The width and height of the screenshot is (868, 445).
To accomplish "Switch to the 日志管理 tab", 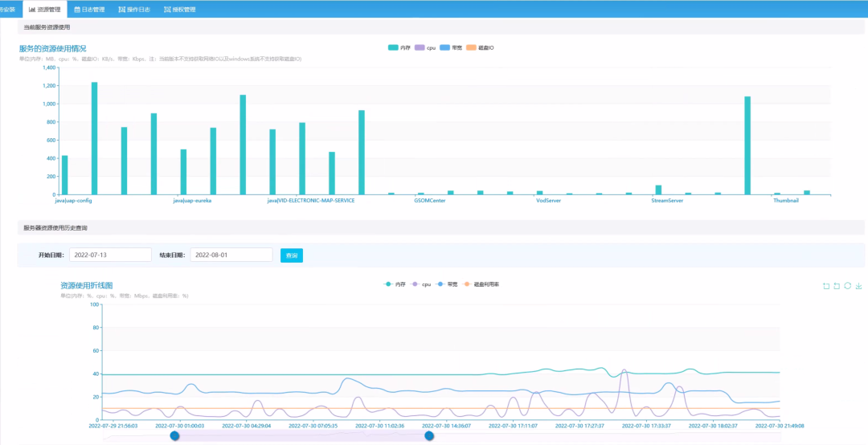I will click(x=89, y=10).
